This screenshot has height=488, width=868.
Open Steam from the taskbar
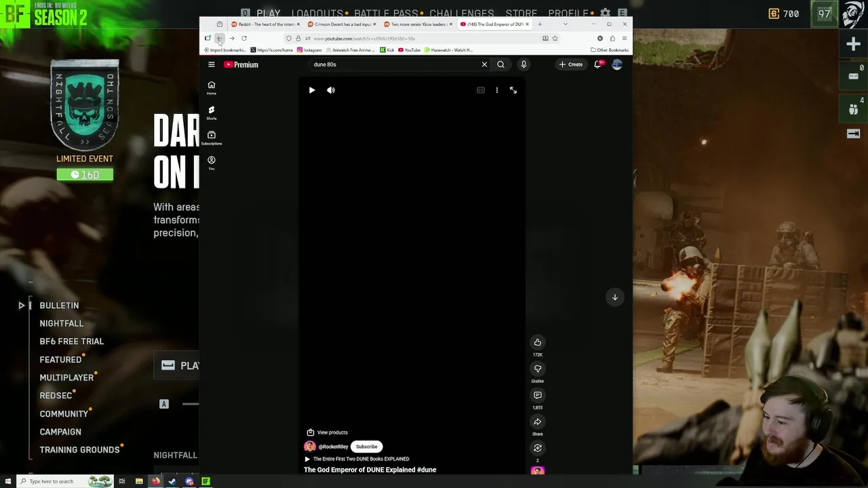pyautogui.click(x=172, y=481)
